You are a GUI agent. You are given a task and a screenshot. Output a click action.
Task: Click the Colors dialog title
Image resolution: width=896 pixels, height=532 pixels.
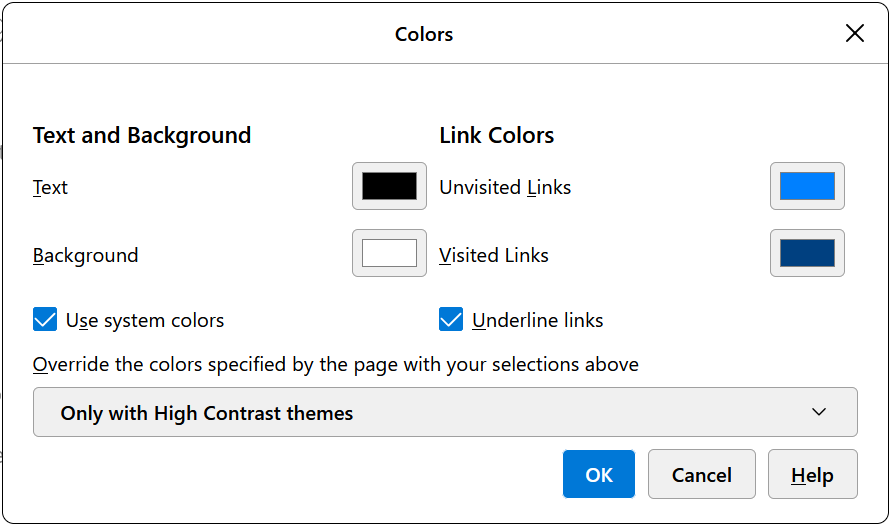tap(424, 34)
